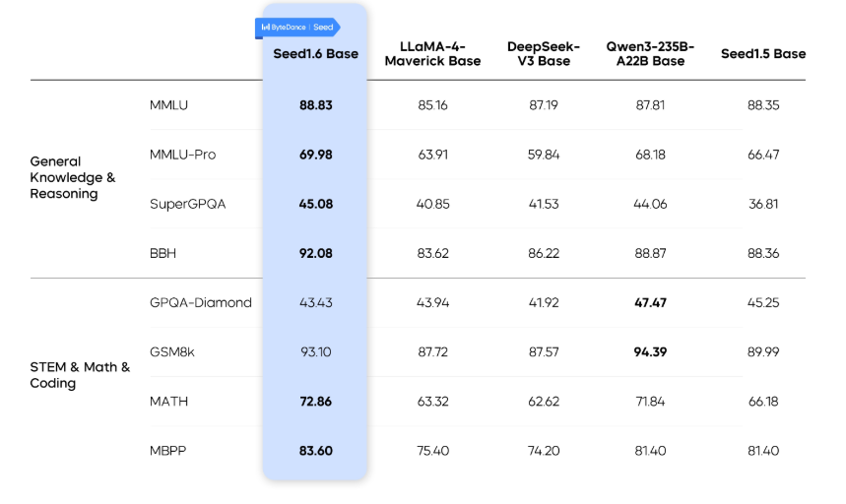Click the GPQA-Diamond benchmark label
This screenshot has height=504, width=846.
200,302
